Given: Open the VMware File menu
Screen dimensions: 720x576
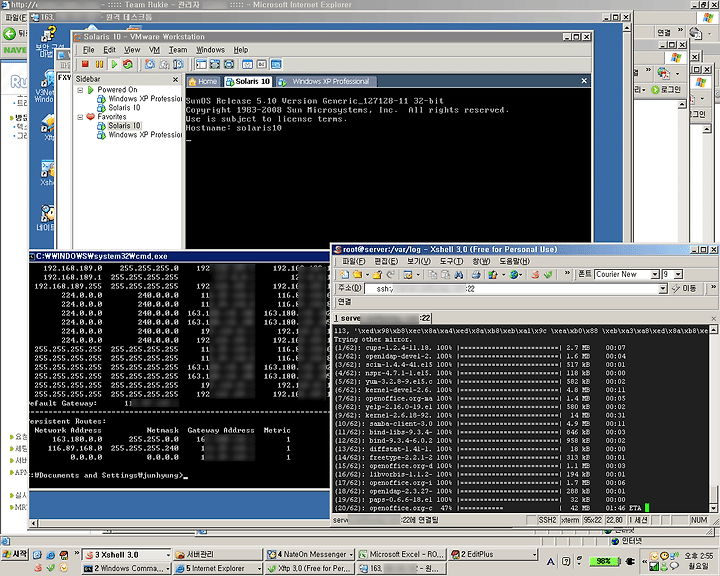Looking at the screenshot, I should coord(89,50).
